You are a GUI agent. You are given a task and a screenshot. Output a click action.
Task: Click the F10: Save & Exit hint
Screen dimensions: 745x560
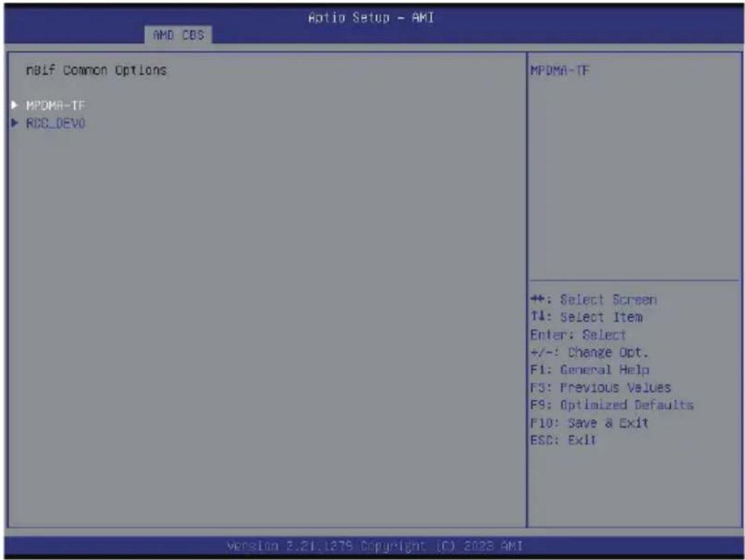(589, 423)
